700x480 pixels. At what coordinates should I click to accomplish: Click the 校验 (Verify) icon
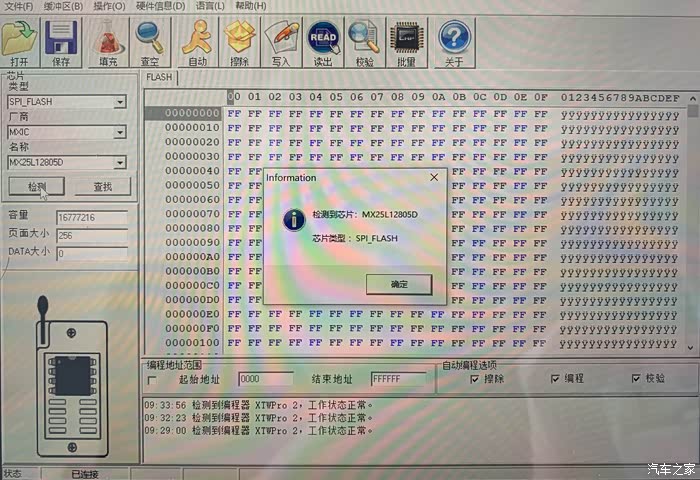364,43
